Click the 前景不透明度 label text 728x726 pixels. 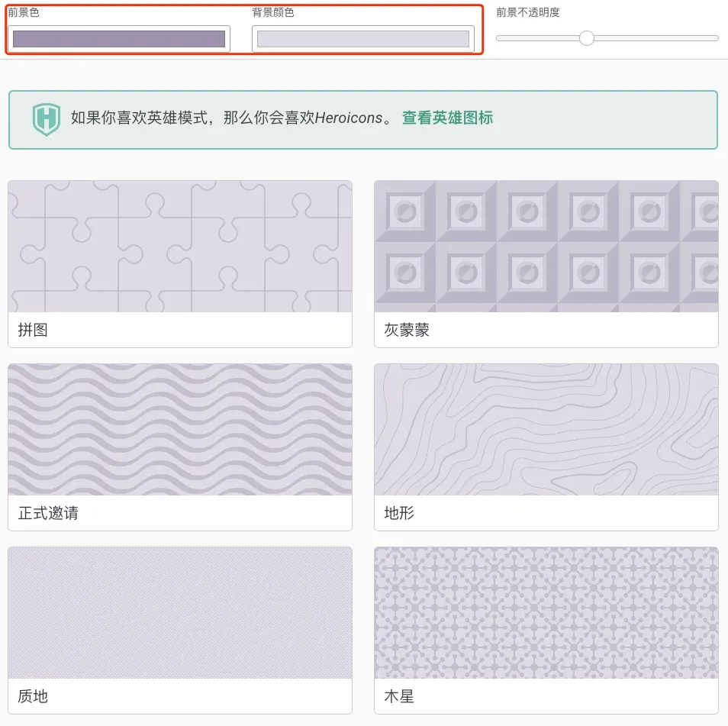[528, 12]
